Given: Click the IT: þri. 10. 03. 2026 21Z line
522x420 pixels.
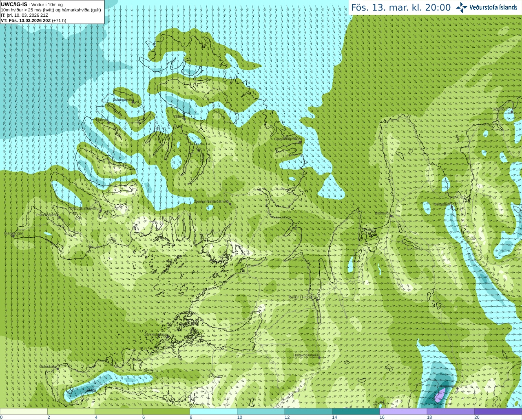Looking at the screenshot, I should (x=24, y=15).
